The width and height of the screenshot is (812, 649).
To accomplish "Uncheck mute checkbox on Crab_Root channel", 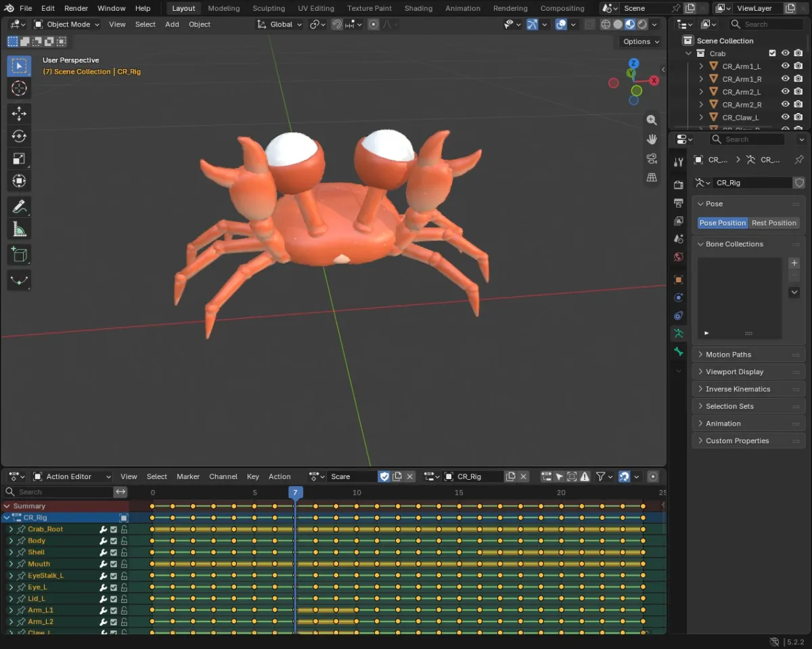I will 114,530.
